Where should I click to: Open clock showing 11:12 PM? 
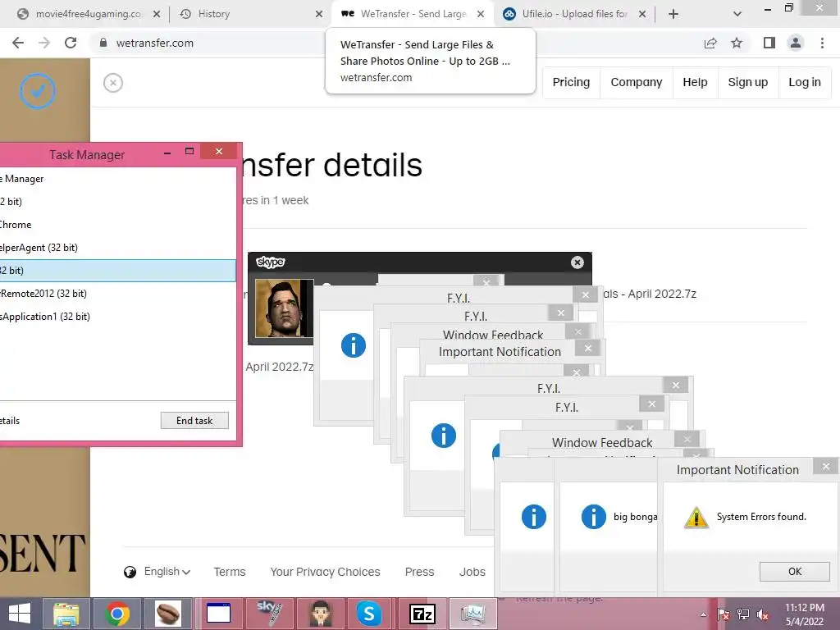click(805, 614)
